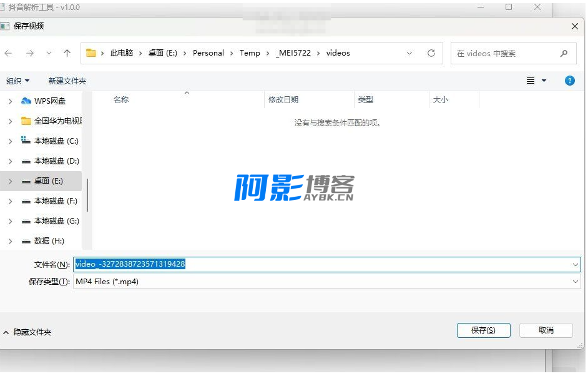
Task: Sort files by 修改日期 column
Action: [x=283, y=100]
